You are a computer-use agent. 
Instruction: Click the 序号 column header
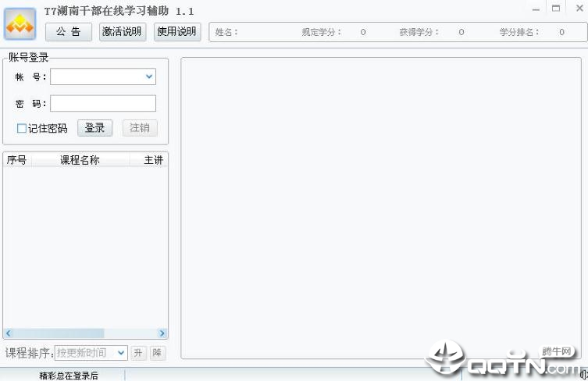coord(17,160)
